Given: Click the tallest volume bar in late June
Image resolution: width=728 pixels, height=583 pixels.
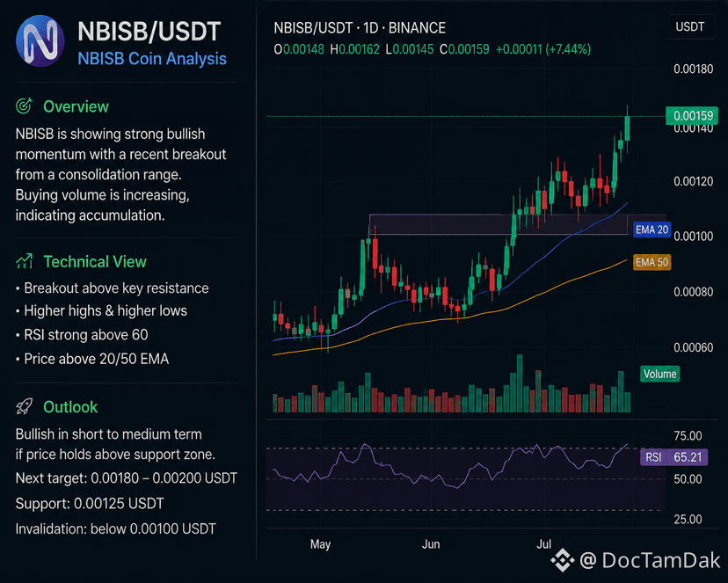Looking at the screenshot, I should tap(520, 383).
